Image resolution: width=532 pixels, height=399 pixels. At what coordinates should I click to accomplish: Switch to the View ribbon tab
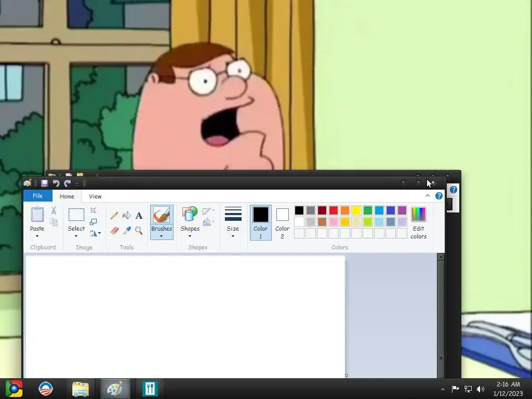(x=96, y=196)
